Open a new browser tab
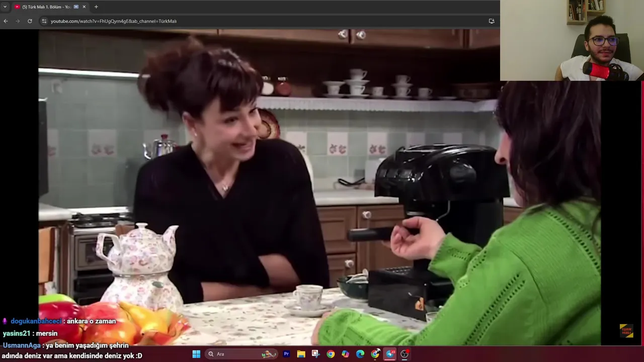The height and width of the screenshot is (362, 644). (x=96, y=7)
